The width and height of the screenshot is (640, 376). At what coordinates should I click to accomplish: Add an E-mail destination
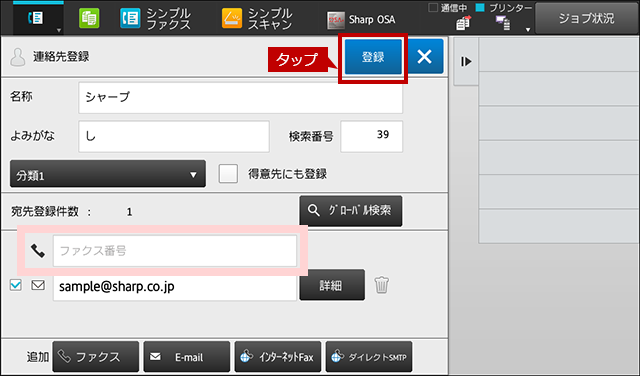187,357
